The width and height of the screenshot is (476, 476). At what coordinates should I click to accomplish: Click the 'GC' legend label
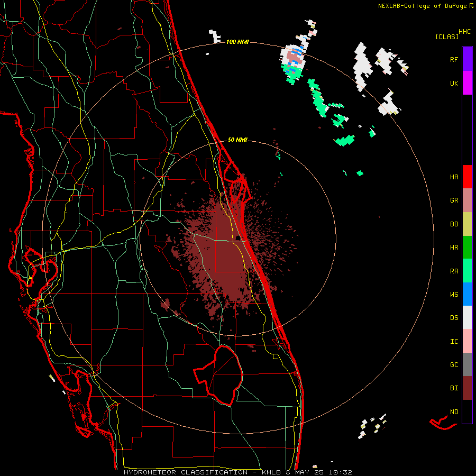tap(454, 365)
